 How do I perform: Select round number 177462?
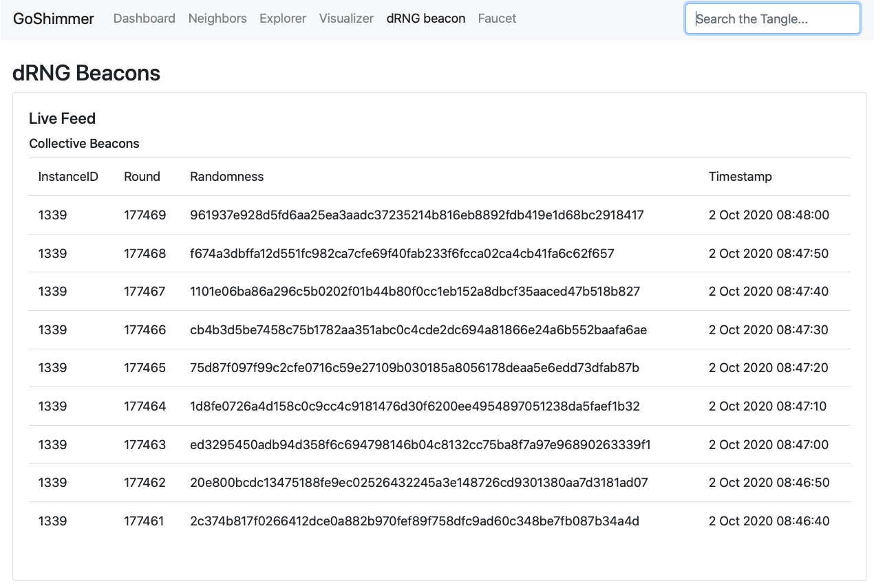tap(145, 483)
